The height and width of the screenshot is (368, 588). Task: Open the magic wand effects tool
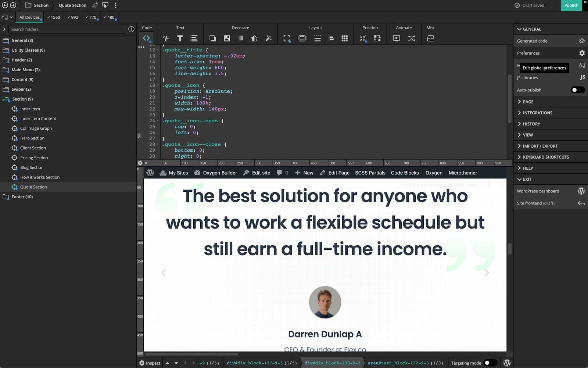[269, 38]
